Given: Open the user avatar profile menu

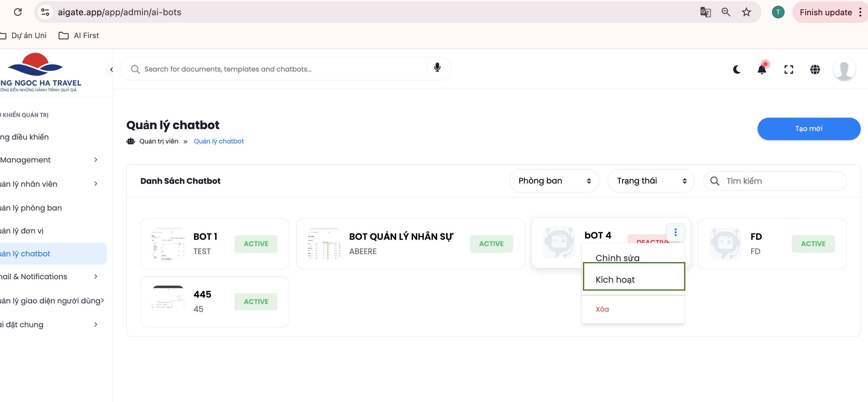Looking at the screenshot, I should 844,69.
